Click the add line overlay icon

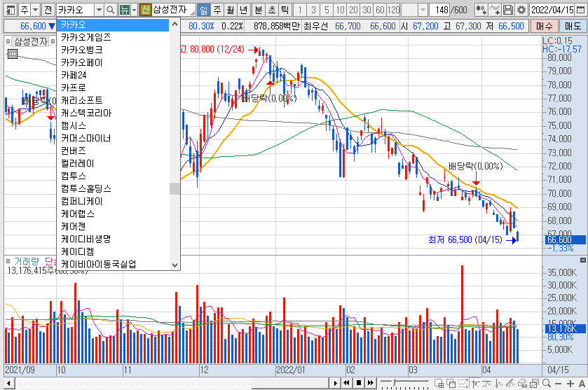(495, 10)
